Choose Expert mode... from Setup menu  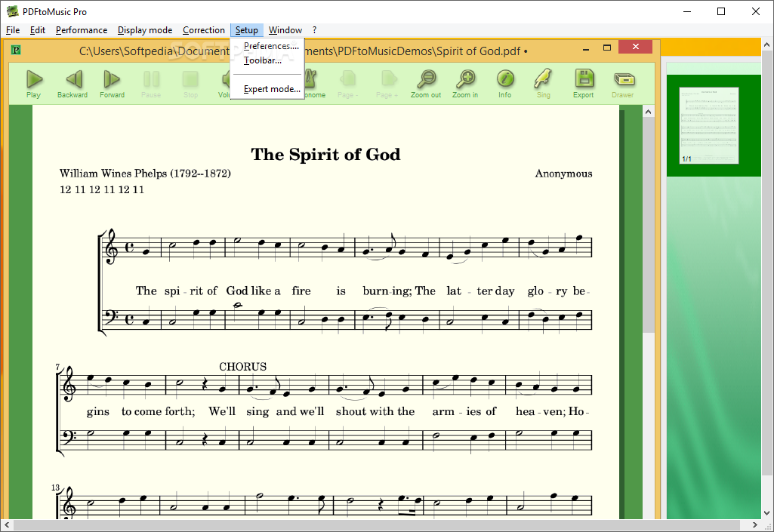coord(272,89)
